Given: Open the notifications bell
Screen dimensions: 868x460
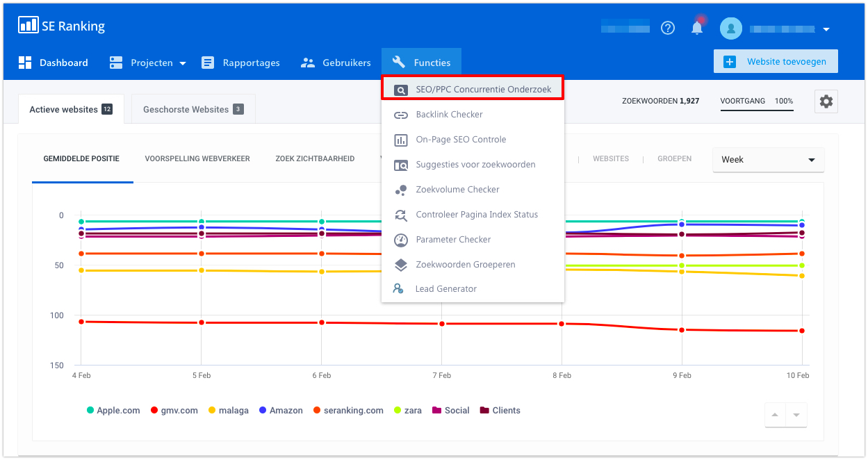Looking at the screenshot, I should click(x=697, y=28).
